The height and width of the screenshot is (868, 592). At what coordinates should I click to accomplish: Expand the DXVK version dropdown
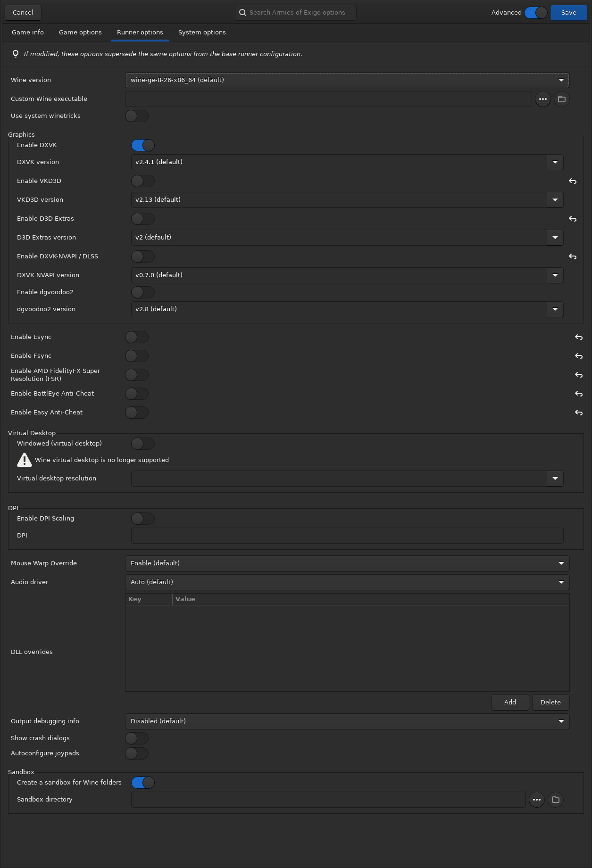coord(347,162)
